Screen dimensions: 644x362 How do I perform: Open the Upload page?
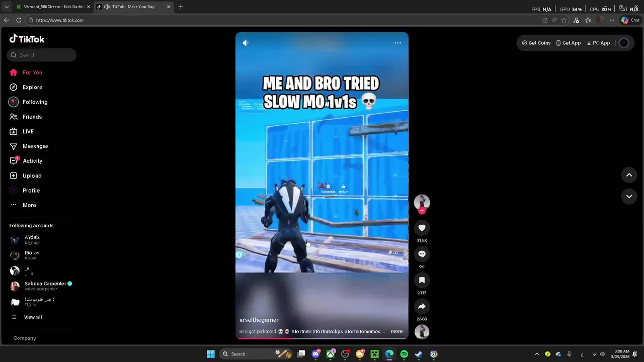tap(26, 175)
